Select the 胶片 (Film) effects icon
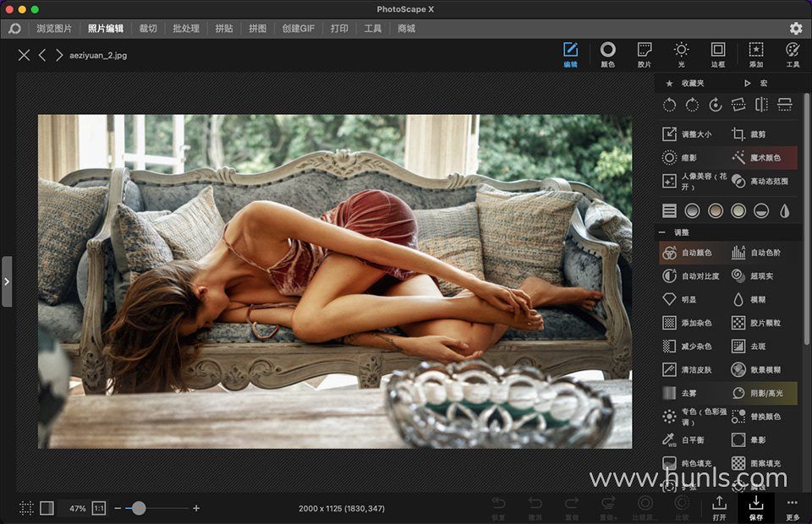 [x=644, y=53]
